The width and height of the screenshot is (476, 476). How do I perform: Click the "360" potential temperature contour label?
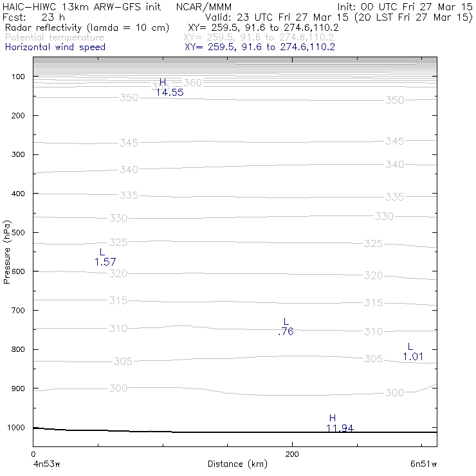point(193,82)
